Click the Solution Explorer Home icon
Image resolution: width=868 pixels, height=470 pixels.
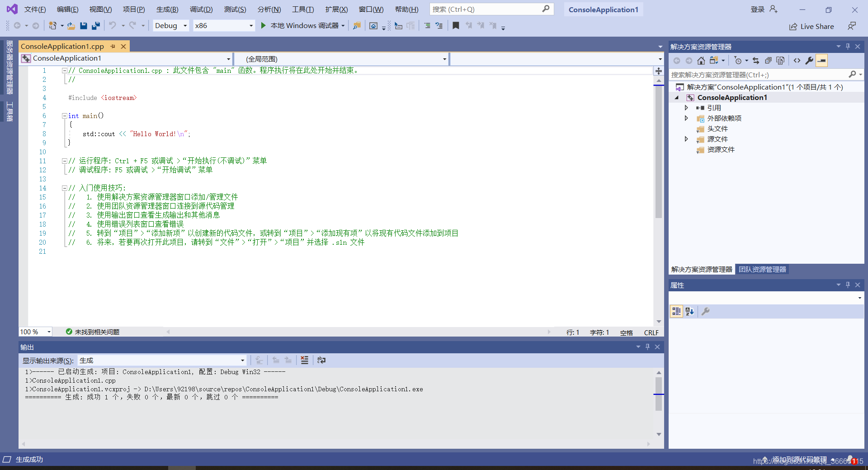click(701, 61)
